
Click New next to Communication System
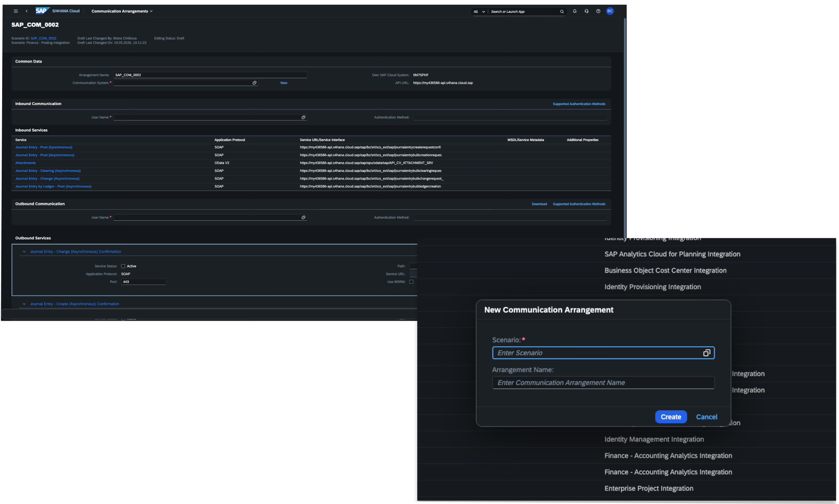[x=284, y=83]
